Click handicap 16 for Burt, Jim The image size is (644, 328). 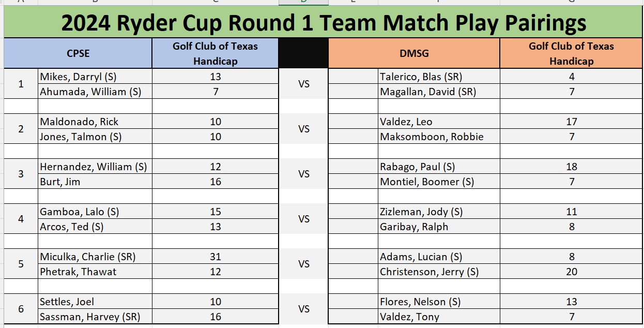pyautogui.click(x=216, y=182)
